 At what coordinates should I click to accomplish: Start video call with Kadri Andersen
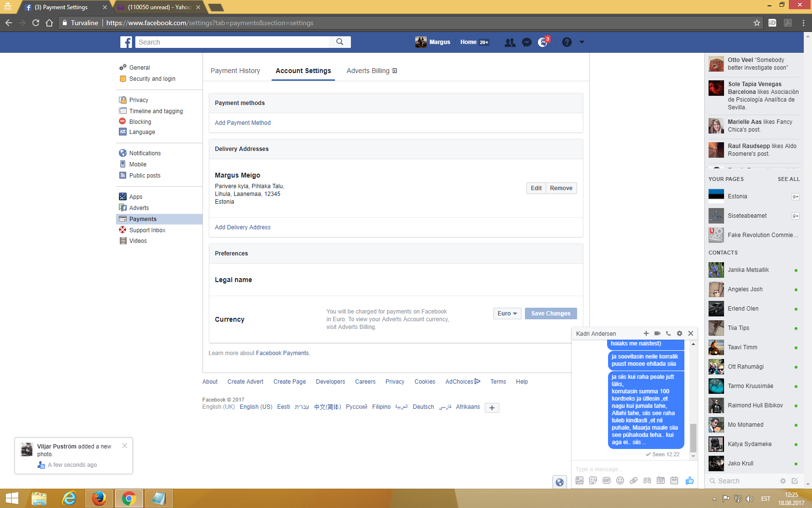(657, 333)
